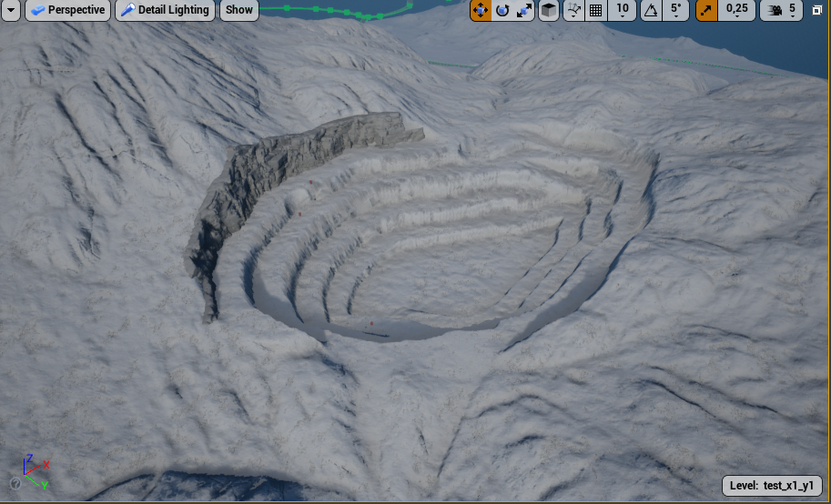The width and height of the screenshot is (831, 504).
Task: Select the scale gizmo tool
Action: point(524,10)
